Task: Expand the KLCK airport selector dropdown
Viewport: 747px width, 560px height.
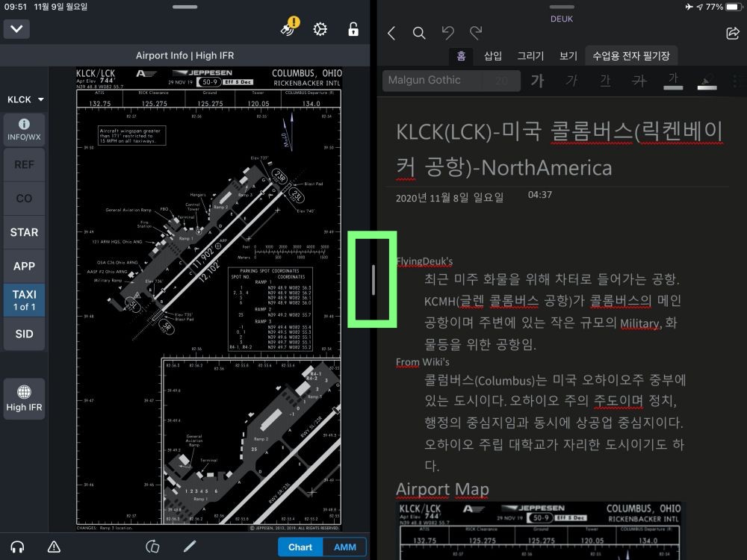Action: coord(25,99)
